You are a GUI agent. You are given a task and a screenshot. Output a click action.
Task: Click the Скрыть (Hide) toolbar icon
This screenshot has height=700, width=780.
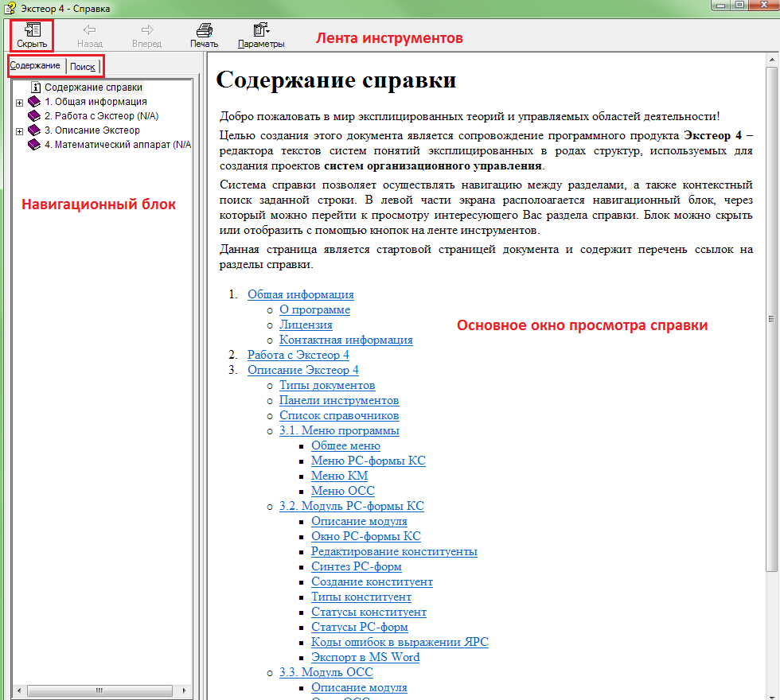pos(32,30)
